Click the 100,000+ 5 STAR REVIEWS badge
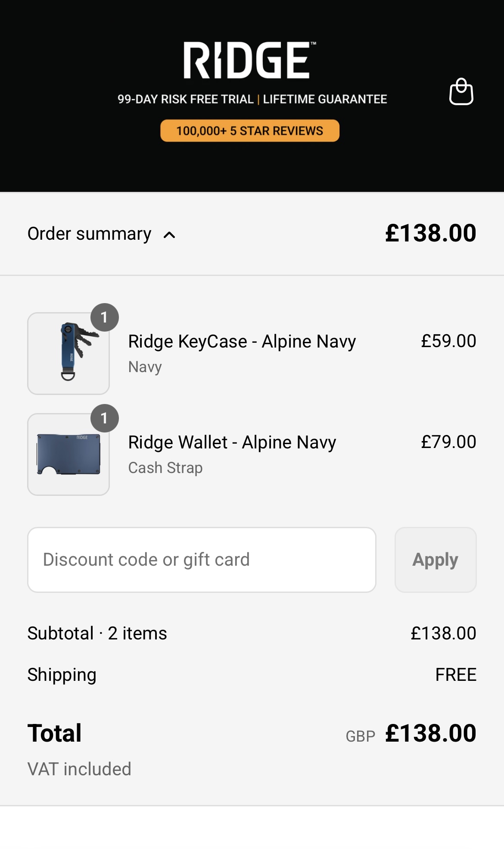The height and width of the screenshot is (849, 504). tap(250, 131)
